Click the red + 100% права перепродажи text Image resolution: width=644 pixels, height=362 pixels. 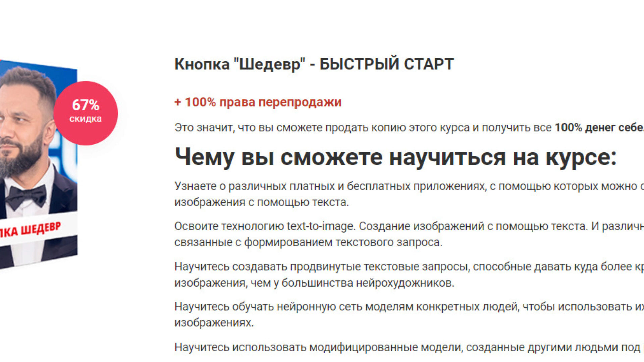coord(258,102)
